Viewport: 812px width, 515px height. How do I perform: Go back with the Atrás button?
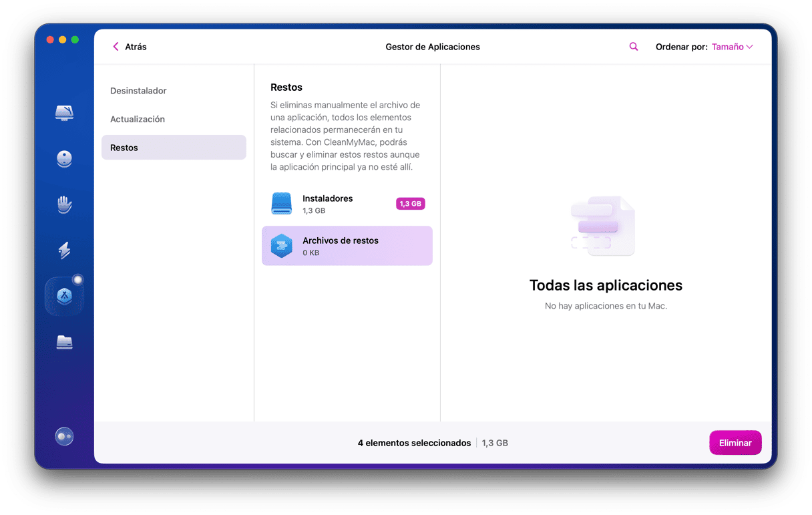(130, 47)
